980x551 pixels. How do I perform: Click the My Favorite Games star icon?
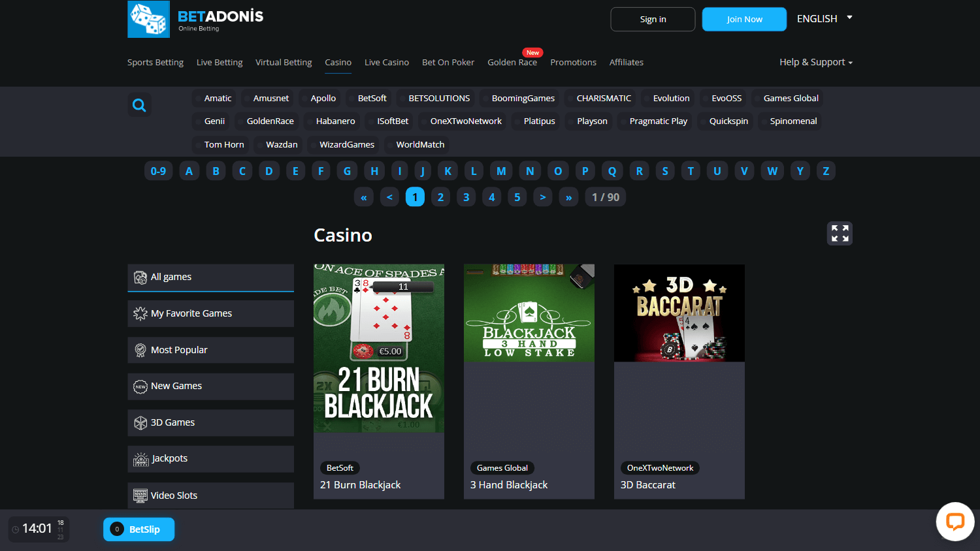tap(140, 314)
